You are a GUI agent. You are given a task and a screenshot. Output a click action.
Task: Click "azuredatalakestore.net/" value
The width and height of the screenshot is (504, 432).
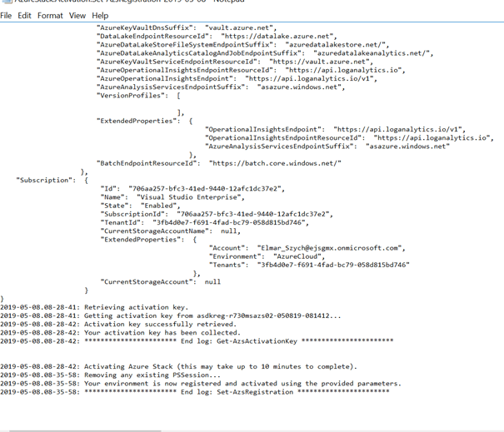(x=336, y=45)
